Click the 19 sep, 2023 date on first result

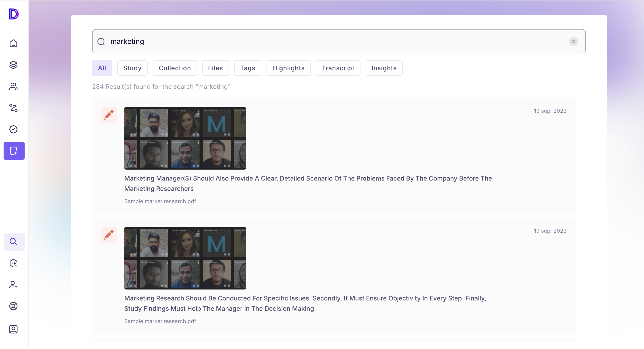point(550,111)
